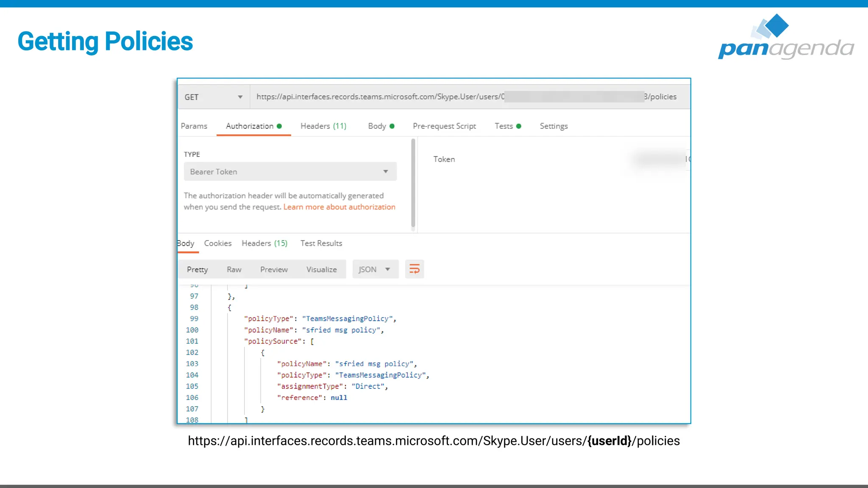Click the TYPE label
Screen dimensions: 868x488
click(192, 154)
